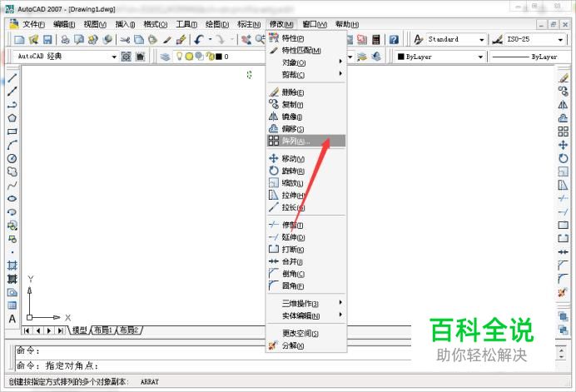Select the Multiline Text tool A

point(12,319)
